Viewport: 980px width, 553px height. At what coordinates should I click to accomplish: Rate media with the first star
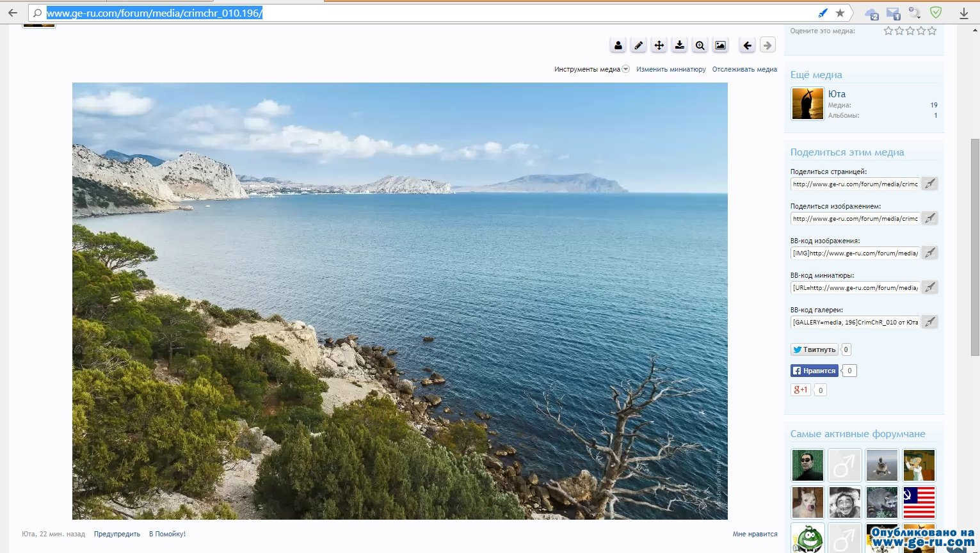click(x=888, y=30)
